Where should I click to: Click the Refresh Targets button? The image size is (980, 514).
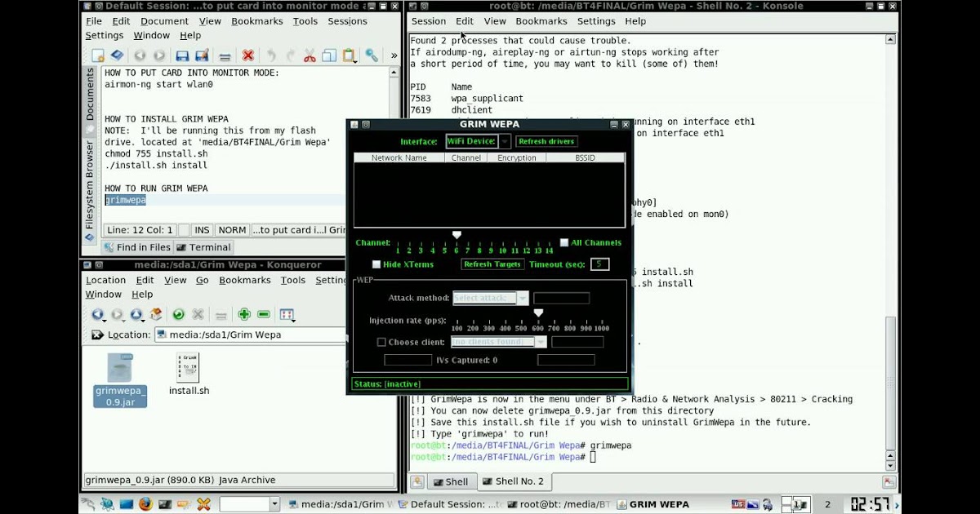[x=492, y=264]
